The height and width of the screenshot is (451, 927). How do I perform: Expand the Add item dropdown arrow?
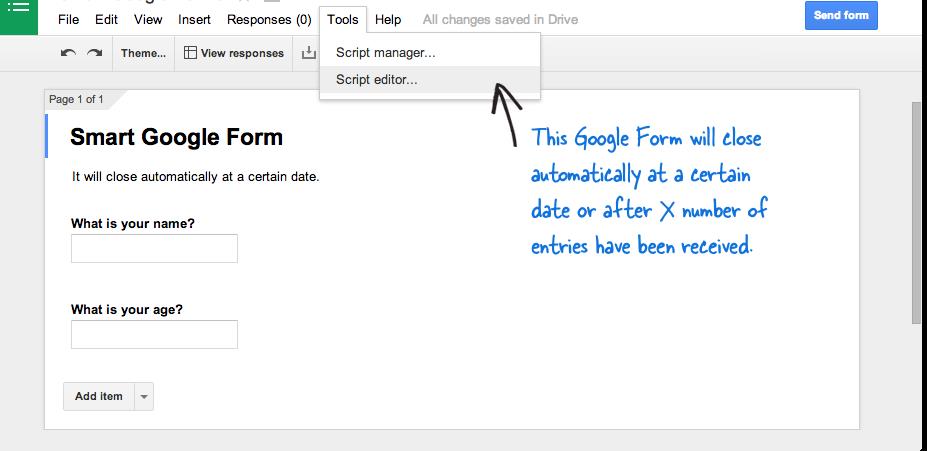[x=144, y=397]
